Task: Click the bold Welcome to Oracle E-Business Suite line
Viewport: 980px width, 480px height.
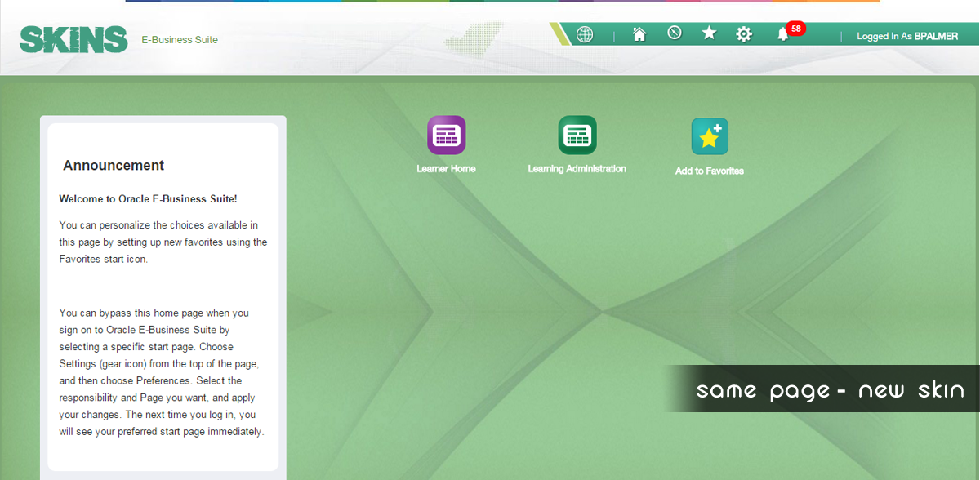Action: coord(148,199)
